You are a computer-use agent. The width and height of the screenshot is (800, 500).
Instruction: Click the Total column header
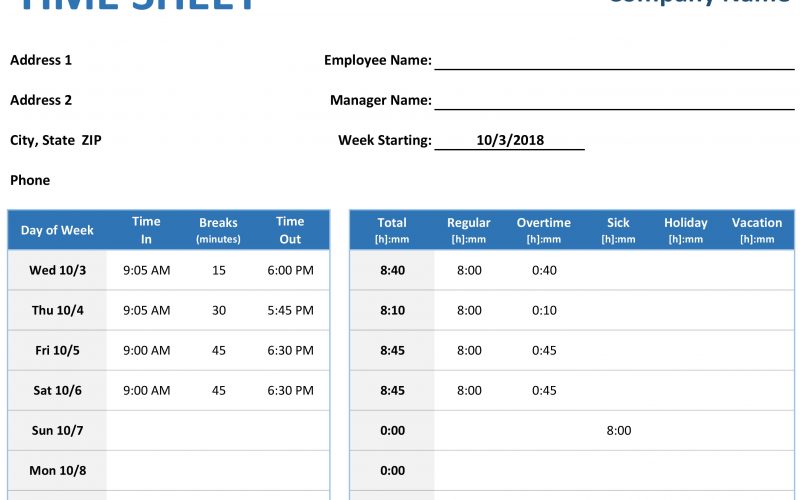(x=392, y=230)
